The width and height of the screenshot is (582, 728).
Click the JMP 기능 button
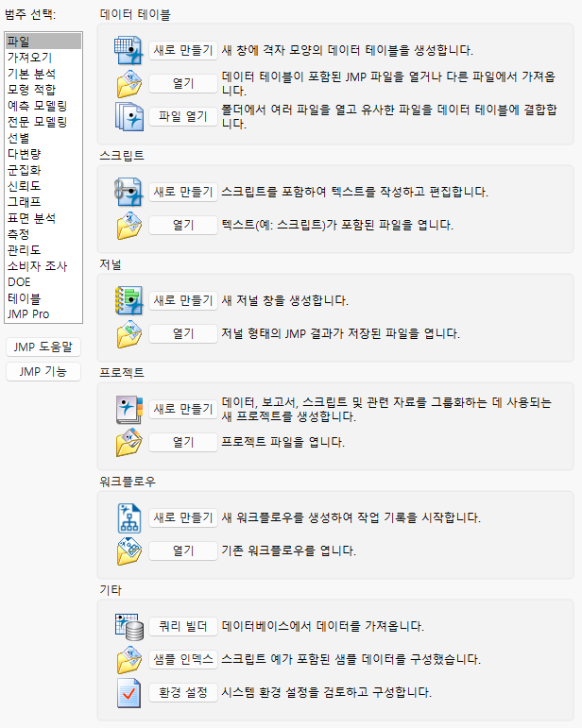tap(43, 371)
